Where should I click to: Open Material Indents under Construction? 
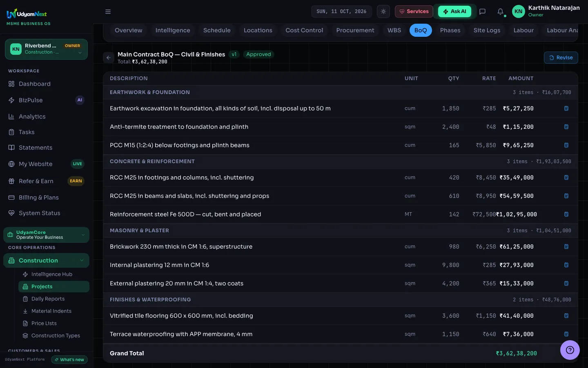tap(54, 311)
